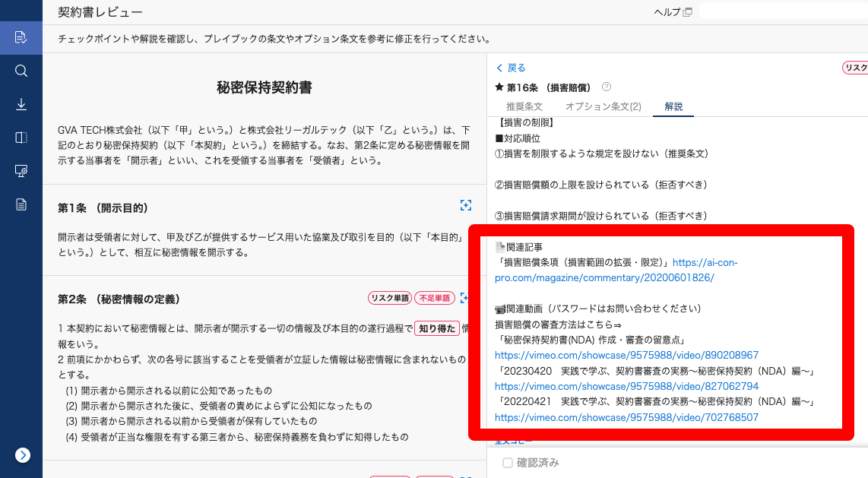Click the external window icon beside ヘルプ

coord(688,12)
